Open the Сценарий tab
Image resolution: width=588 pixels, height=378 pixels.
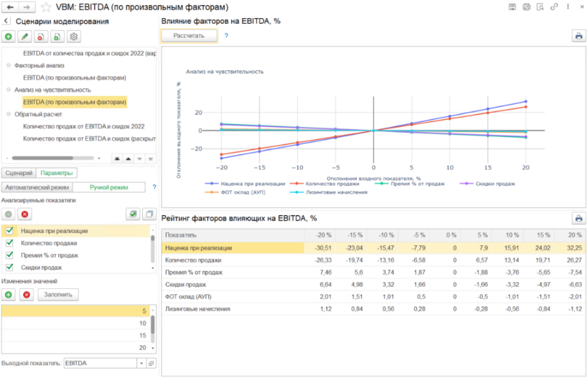[x=19, y=173]
